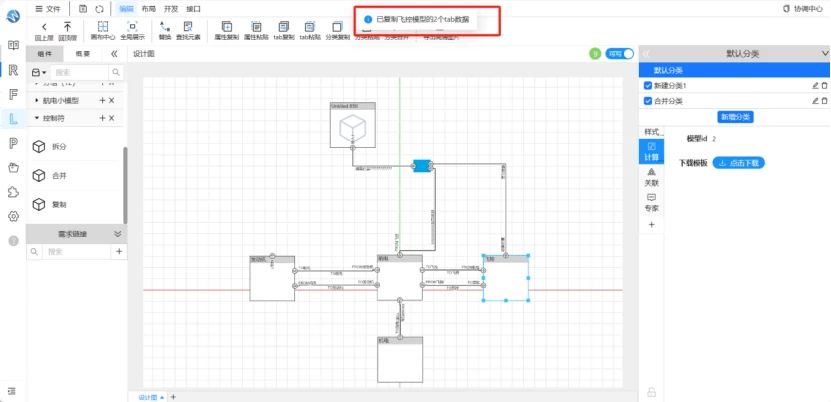Viewport: 831px width, 402px height.
Task: Expand the sidebar with the bottom-left menu icon
Action: coord(13,391)
